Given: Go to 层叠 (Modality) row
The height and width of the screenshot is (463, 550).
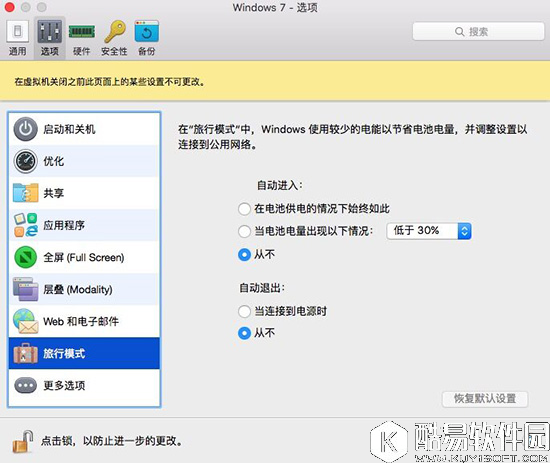Looking at the screenshot, I should [x=84, y=289].
